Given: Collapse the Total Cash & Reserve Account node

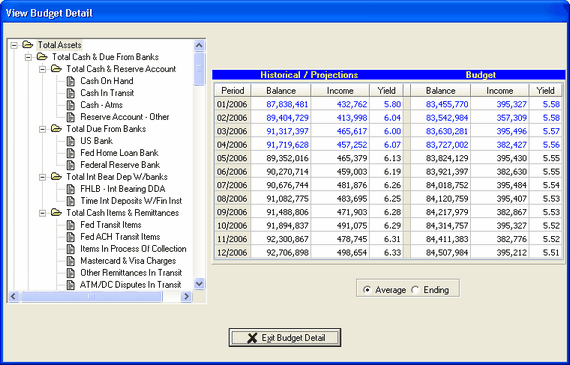Looking at the screenshot, I should [43, 69].
